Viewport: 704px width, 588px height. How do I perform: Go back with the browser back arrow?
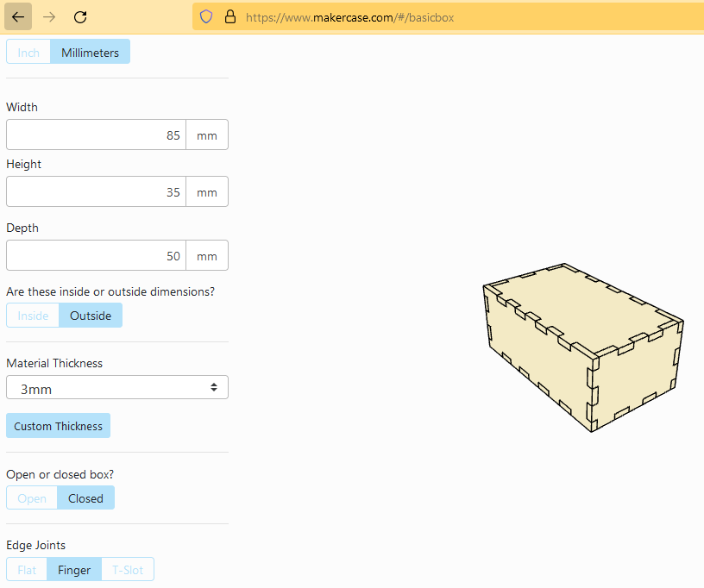click(18, 17)
